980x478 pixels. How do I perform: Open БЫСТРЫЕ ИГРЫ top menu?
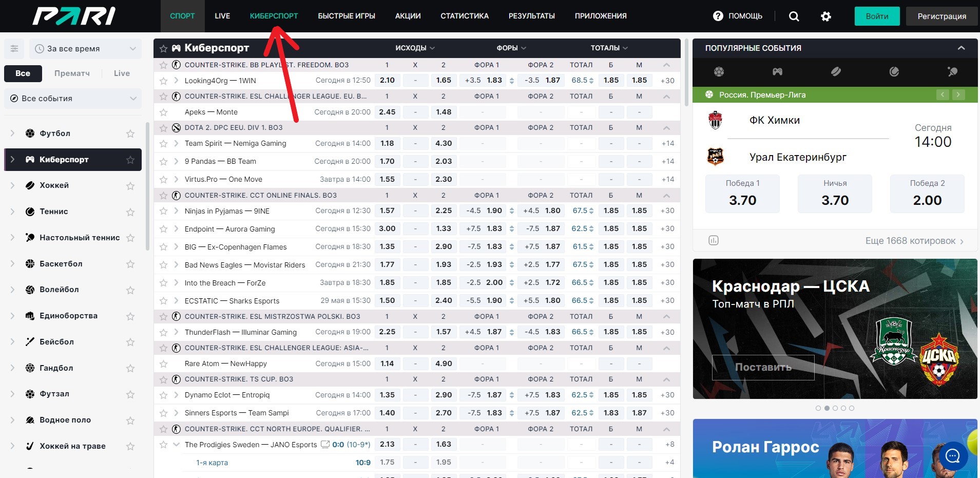[x=347, y=16]
